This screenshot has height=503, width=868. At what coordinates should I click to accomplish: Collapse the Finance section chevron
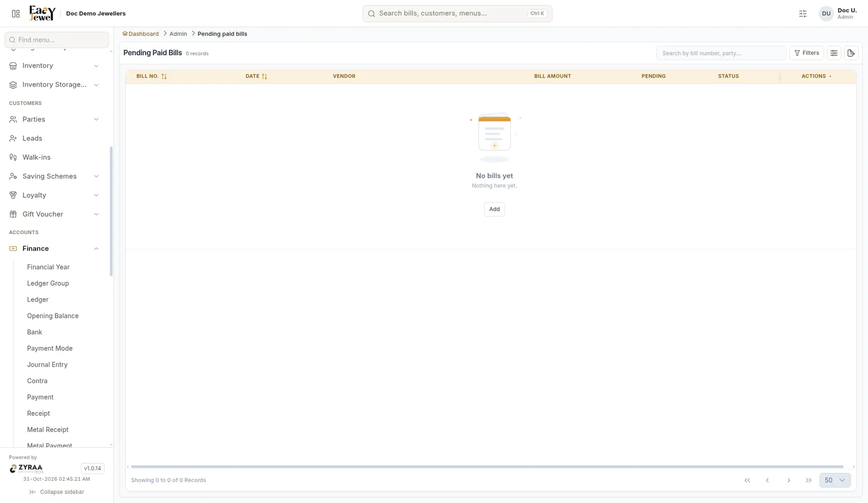[96, 249]
